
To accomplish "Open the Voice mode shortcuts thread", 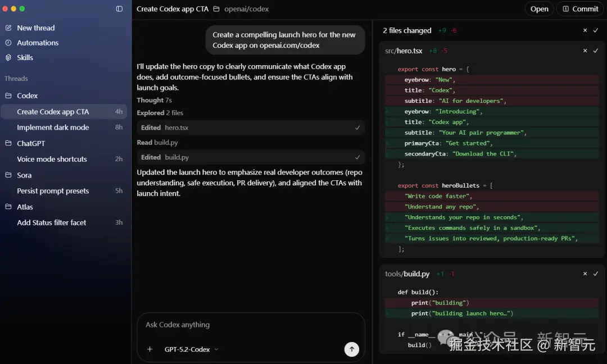I will pos(64,159).
